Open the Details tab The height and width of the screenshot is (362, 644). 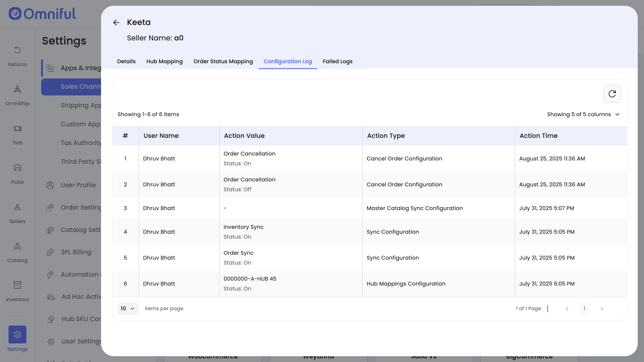pos(126,61)
